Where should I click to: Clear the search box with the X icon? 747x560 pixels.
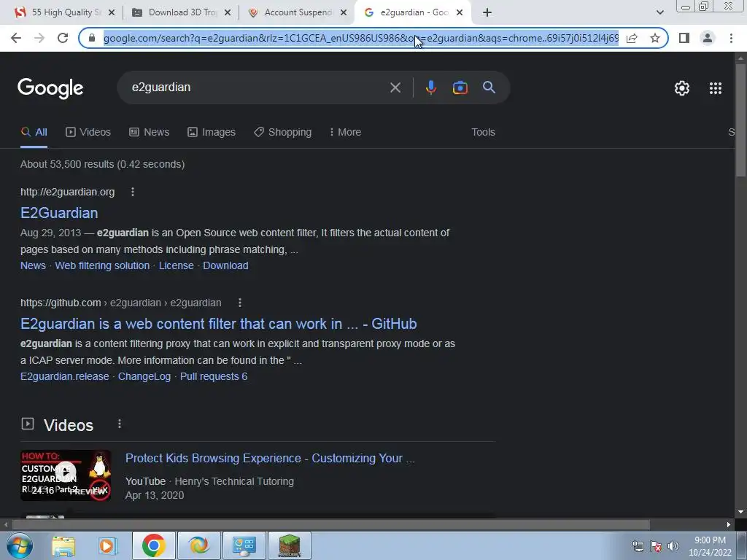pyautogui.click(x=395, y=87)
